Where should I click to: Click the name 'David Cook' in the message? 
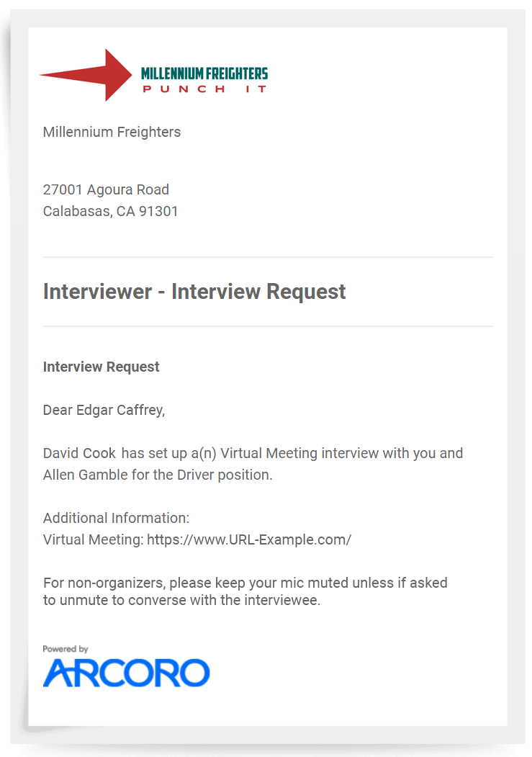point(79,454)
